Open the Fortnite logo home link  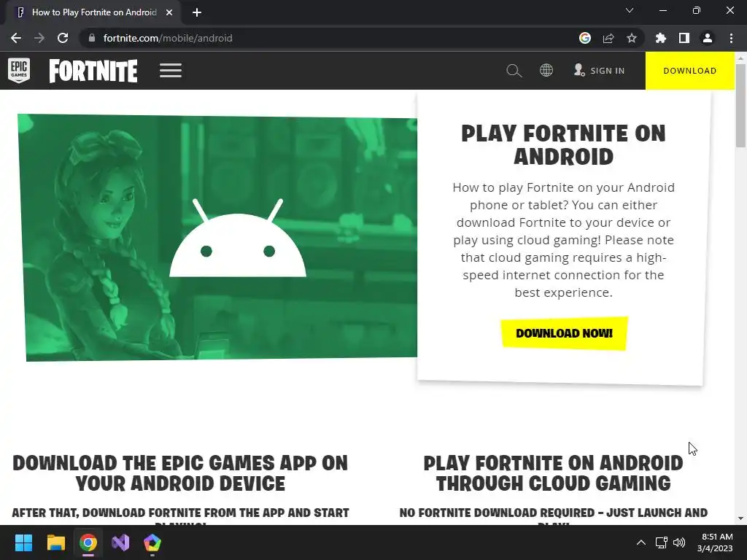coord(93,71)
